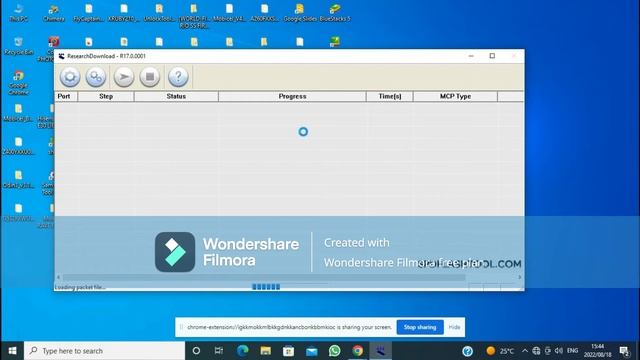This screenshot has height=360, width=640.
Task: Select the Chimera desktop shortcut
Action: [x=53, y=13]
